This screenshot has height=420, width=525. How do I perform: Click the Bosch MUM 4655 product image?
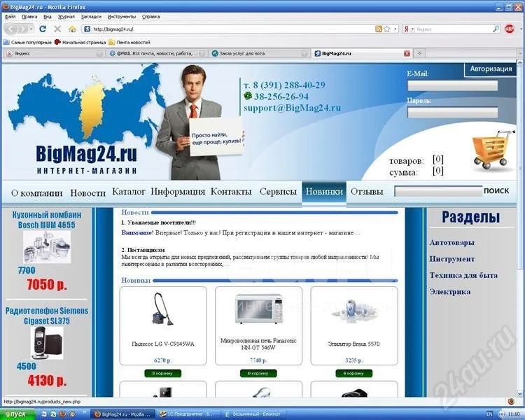coord(47,247)
